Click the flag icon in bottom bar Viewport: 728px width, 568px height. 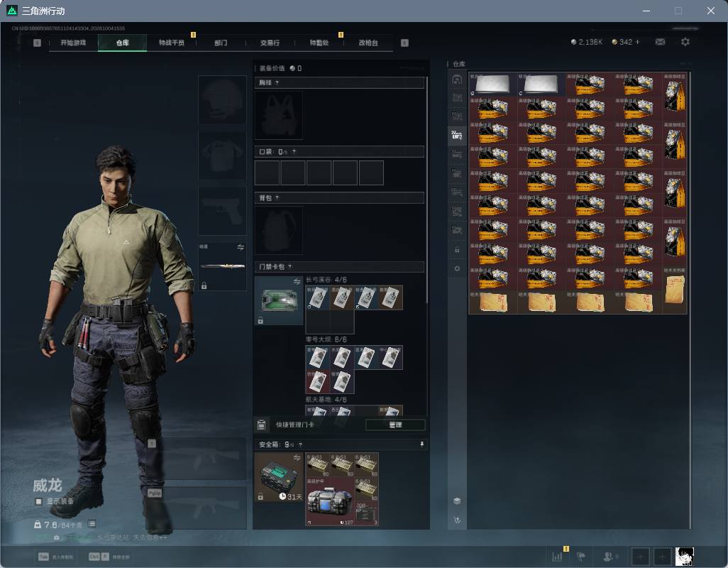click(x=580, y=556)
